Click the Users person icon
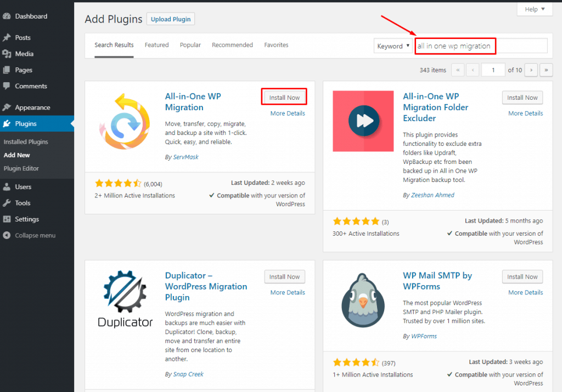Image resolution: width=562 pixels, height=392 pixels. point(7,187)
